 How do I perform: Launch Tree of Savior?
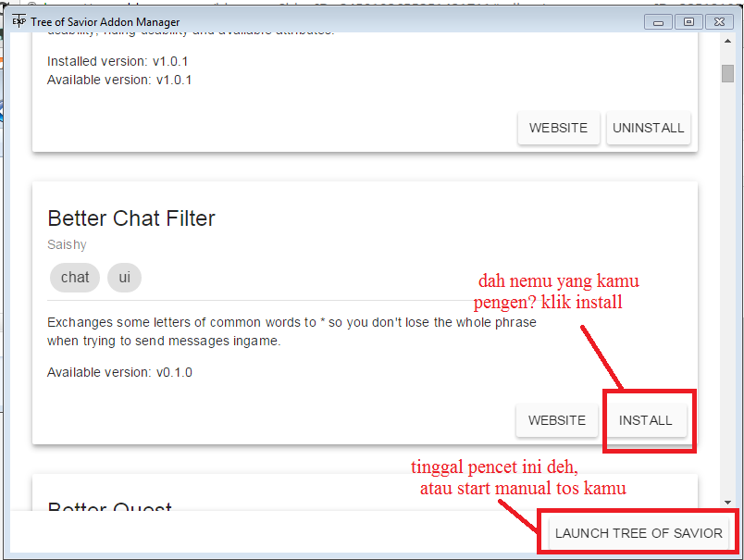click(x=639, y=533)
